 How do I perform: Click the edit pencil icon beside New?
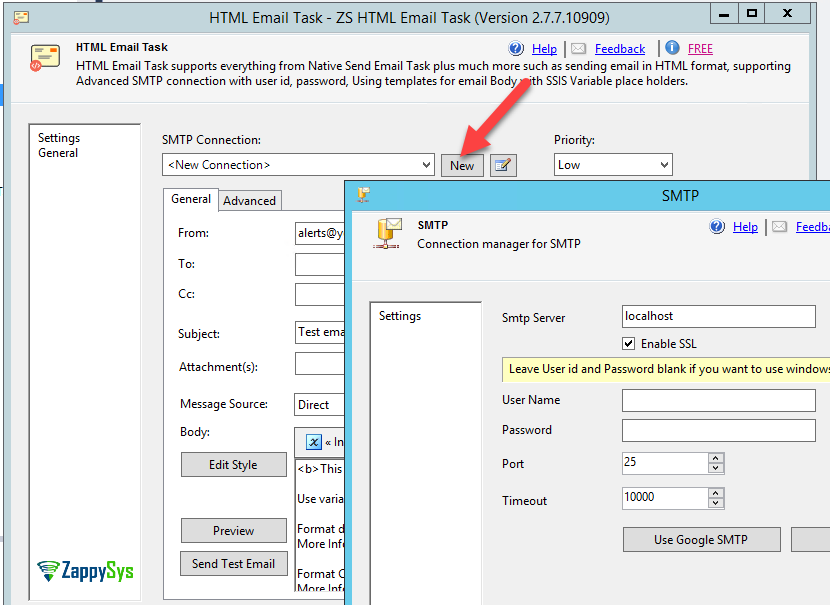502,165
